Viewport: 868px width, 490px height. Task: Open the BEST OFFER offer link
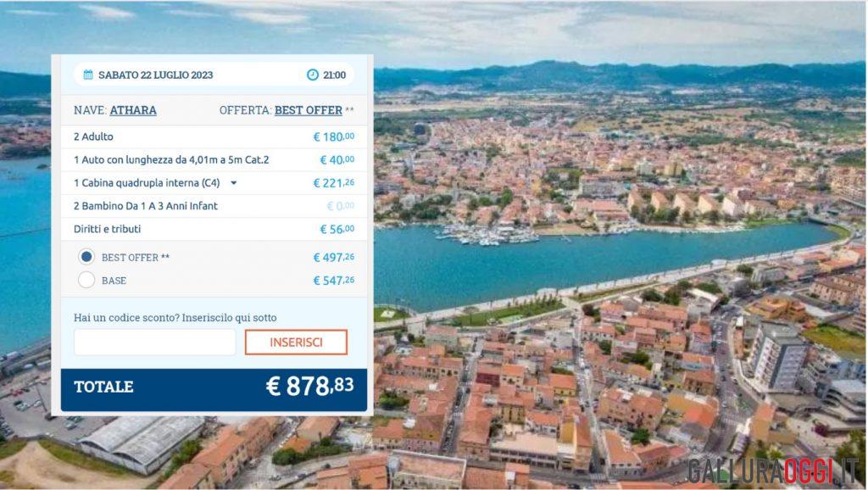coord(309,110)
